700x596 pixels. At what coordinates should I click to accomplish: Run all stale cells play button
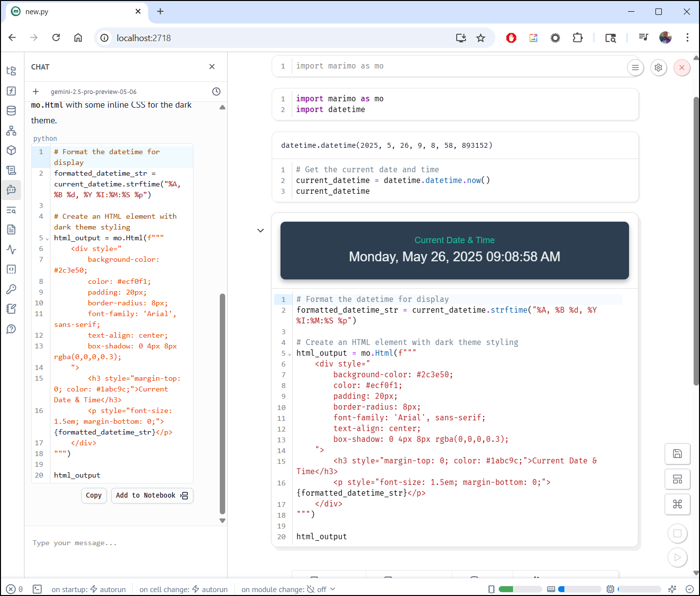pos(677,557)
